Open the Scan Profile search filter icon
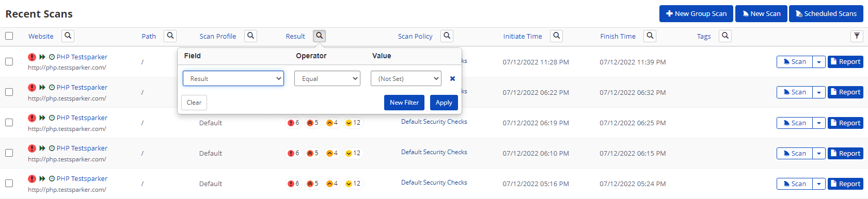Viewport: 868px width, 199px height. click(x=250, y=36)
